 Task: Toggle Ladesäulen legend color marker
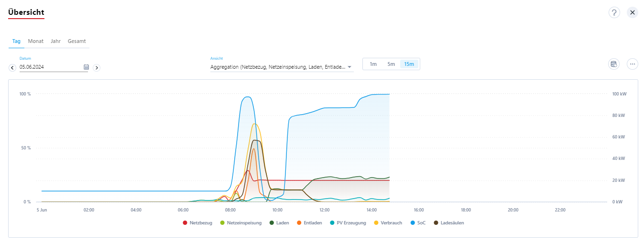tap(436, 223)
